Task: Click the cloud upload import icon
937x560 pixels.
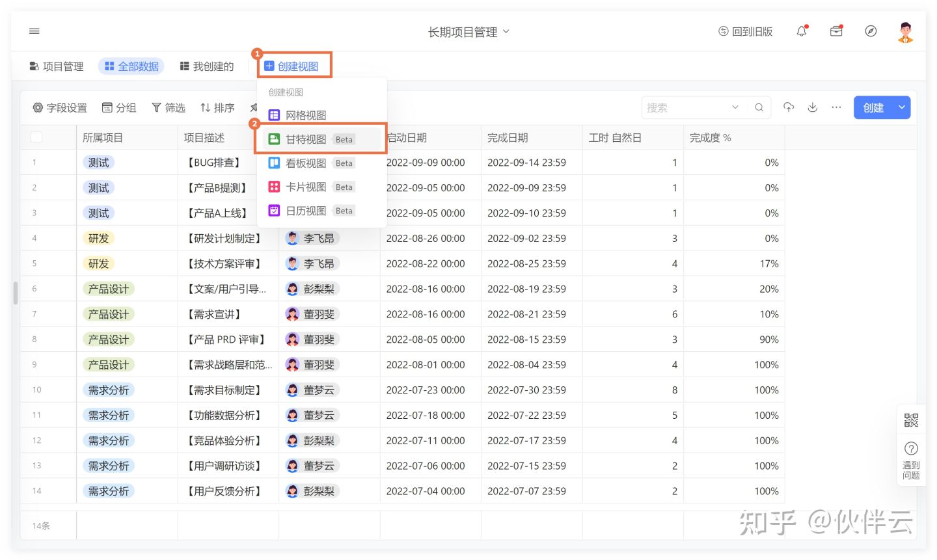Action: click(x=789, y=107)
